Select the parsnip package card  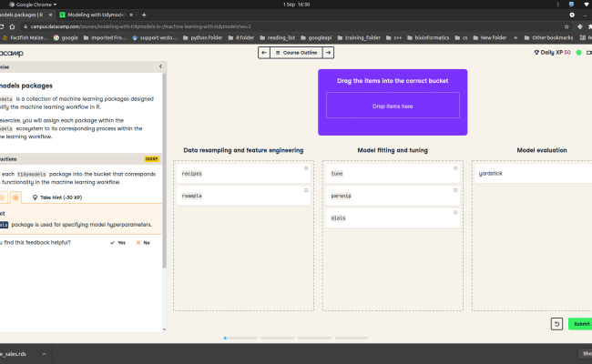coord(393,196)
